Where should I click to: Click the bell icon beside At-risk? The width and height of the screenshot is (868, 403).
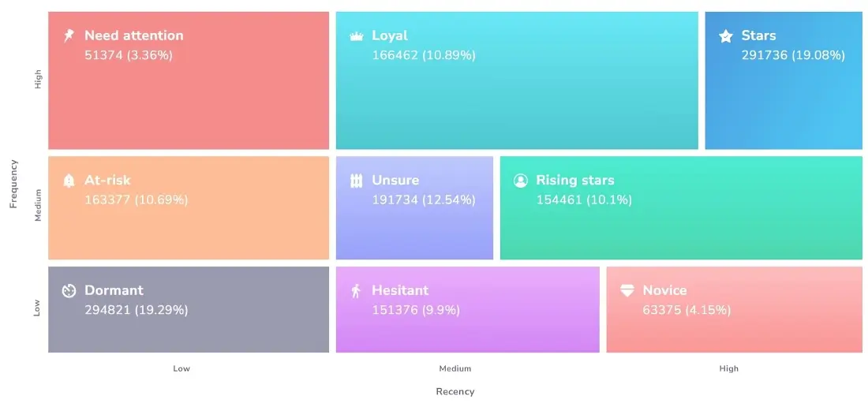(x=69, y=181)
